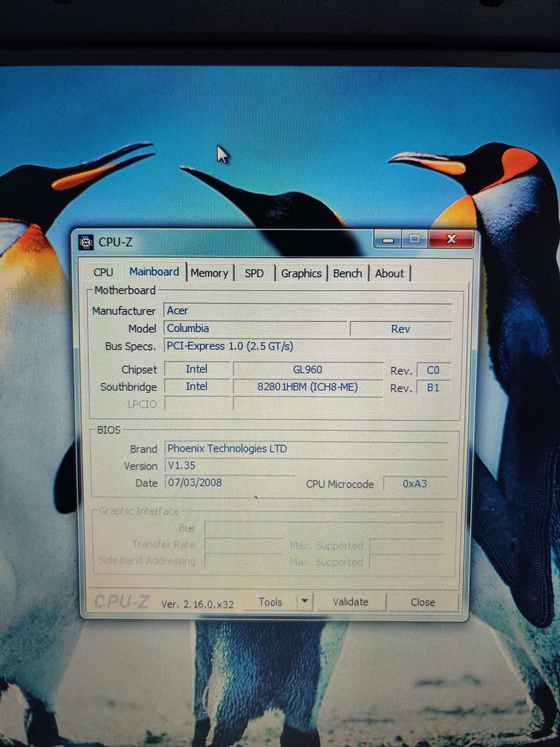The width and height of the screenshot is (560, 747).
Task: Select the Mainboard tab
Action: tap(154, 272)
